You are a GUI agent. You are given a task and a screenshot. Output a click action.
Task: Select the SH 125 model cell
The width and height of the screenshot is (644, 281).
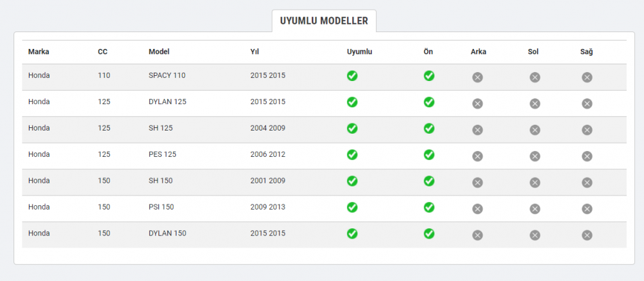160,128
